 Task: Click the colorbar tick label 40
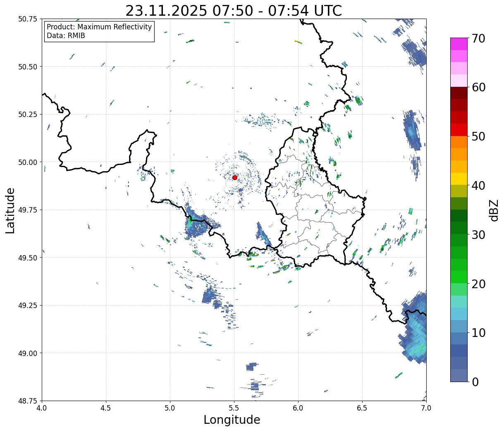[478, 186]
